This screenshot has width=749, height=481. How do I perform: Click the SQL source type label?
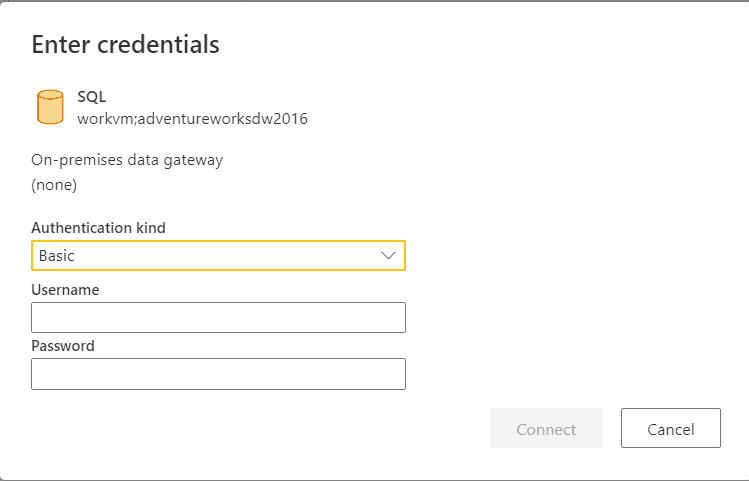tap(92, 97)
